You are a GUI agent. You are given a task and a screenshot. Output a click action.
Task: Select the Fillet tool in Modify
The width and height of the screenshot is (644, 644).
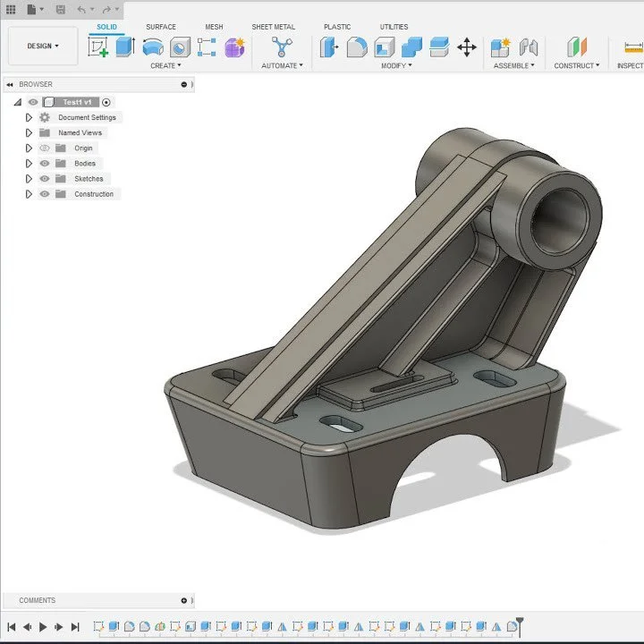[357, 47]
